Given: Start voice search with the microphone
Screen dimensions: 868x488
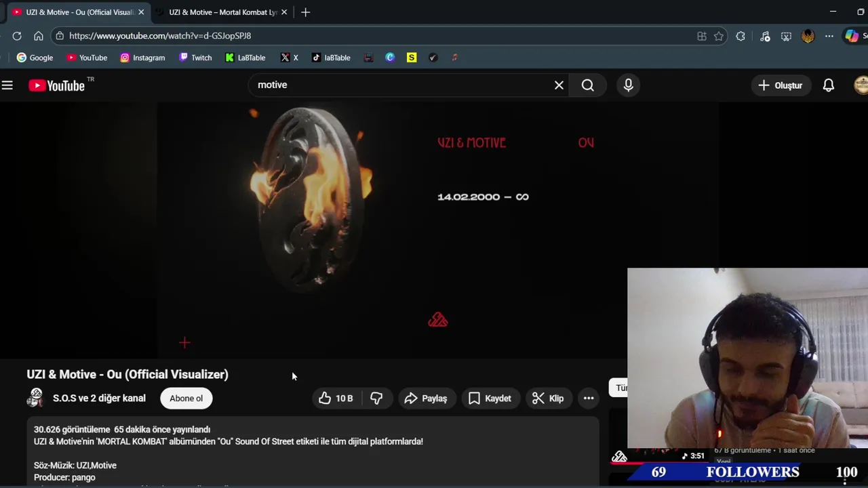Looking at the screenshot, I should [x=629, y=85].
